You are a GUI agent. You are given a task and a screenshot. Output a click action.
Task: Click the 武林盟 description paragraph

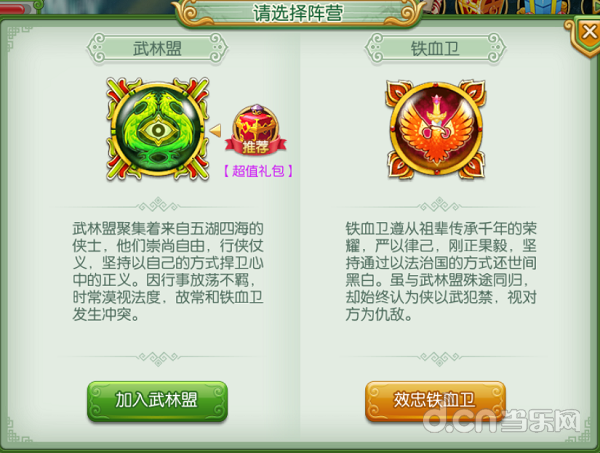pyautogui.click(x=168, y=272)
